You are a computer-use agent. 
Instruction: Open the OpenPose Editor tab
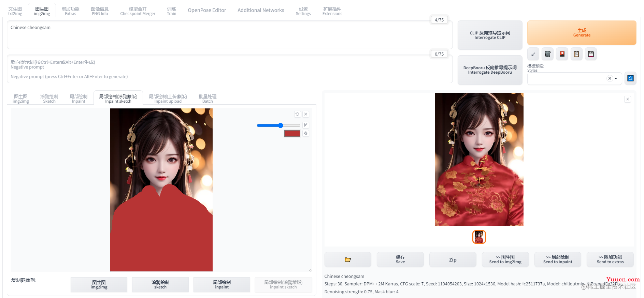[x=207, y=10]
